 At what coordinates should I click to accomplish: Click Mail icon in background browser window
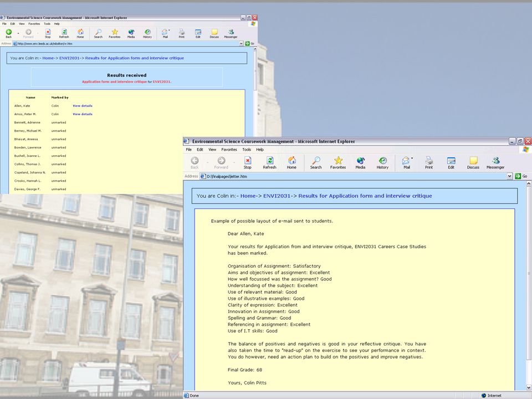[x=165, y=33]
